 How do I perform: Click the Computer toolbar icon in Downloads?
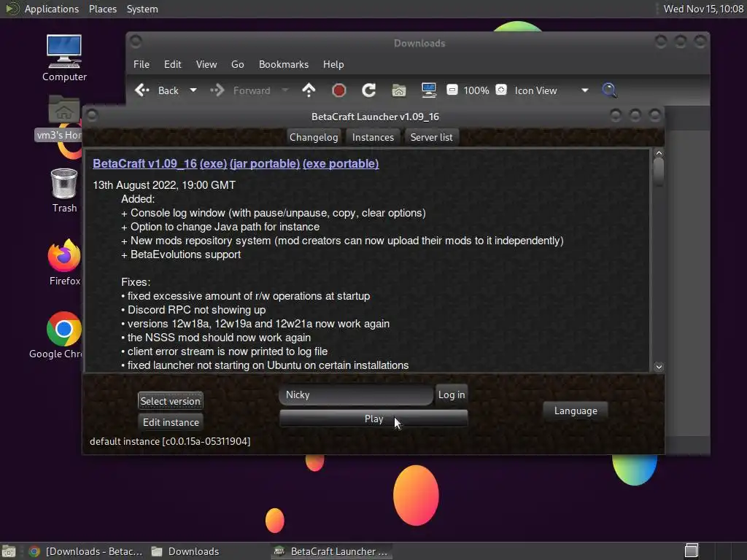click(x=429, y=90)
